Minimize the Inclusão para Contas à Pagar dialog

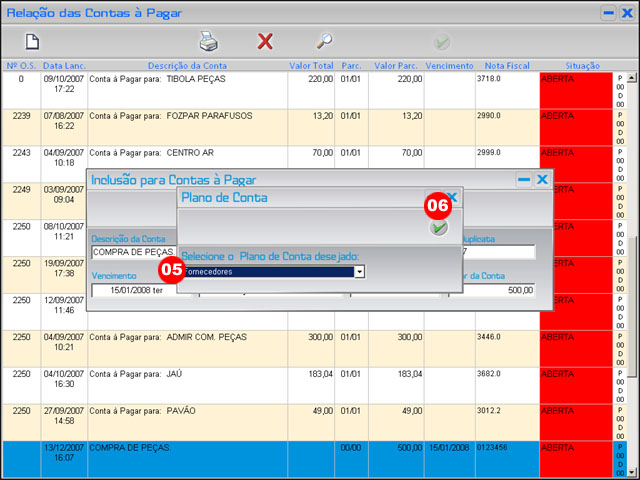click(523, 180)
